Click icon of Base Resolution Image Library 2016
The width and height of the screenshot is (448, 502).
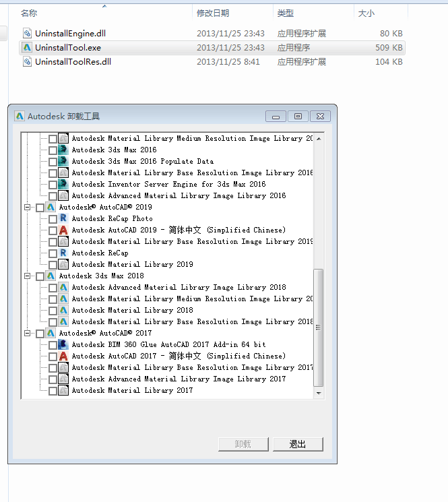coord(63,173)
